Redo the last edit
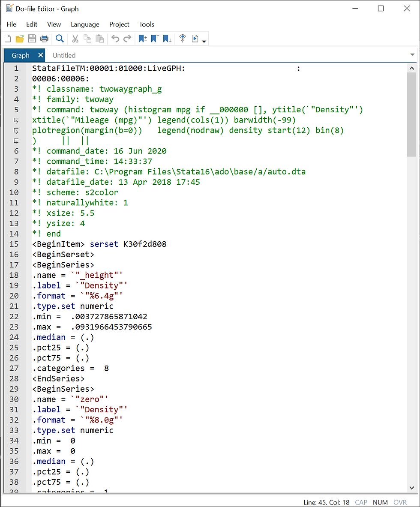Screen dimensions: 420x507 tap(127, 39)
